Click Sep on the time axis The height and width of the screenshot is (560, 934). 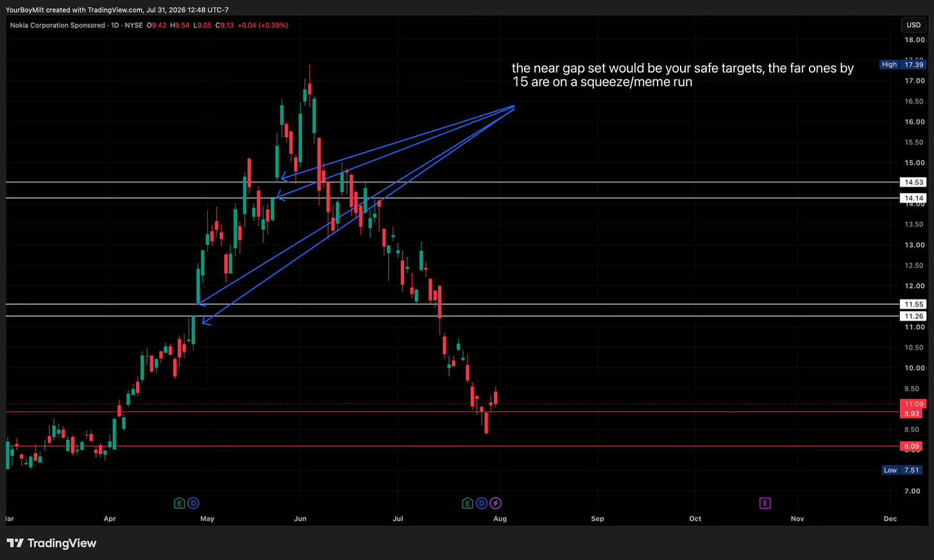pos(597,518)
